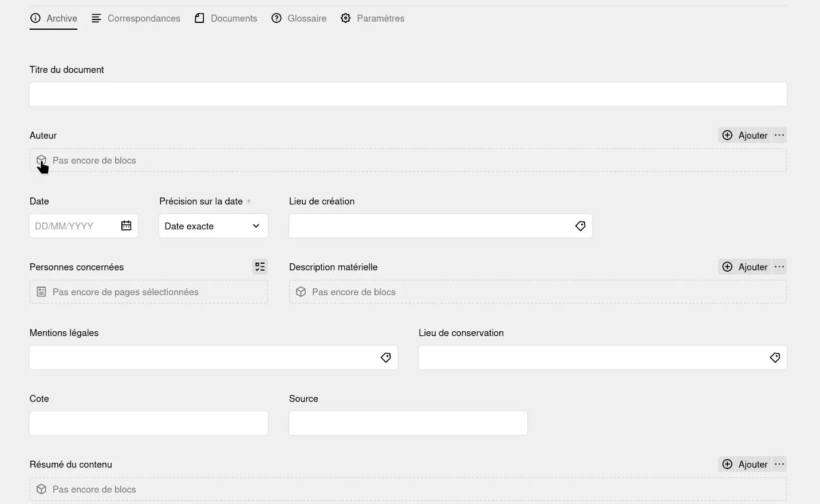Click Ajouter to add an Auteur block

pyautogui.click(x=746, y=135)
